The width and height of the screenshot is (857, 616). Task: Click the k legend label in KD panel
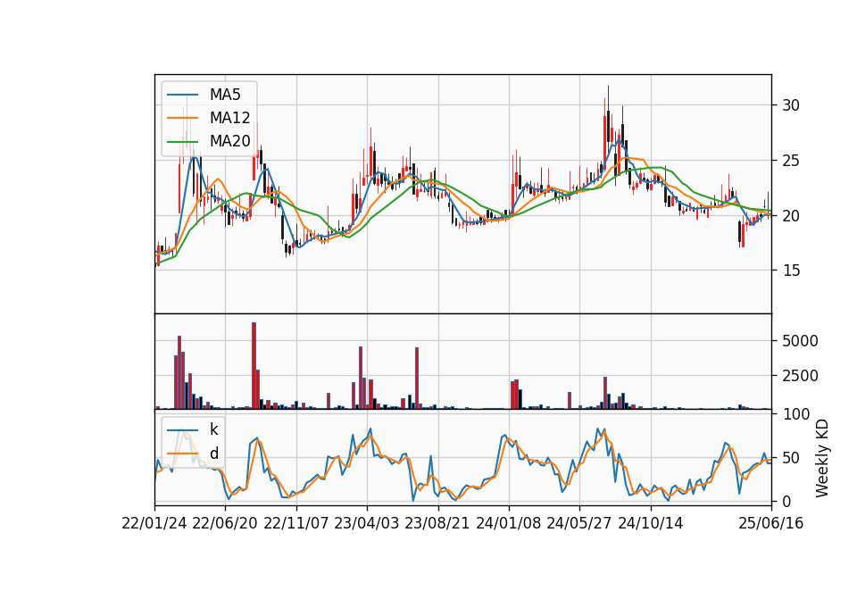click(213, 429)
